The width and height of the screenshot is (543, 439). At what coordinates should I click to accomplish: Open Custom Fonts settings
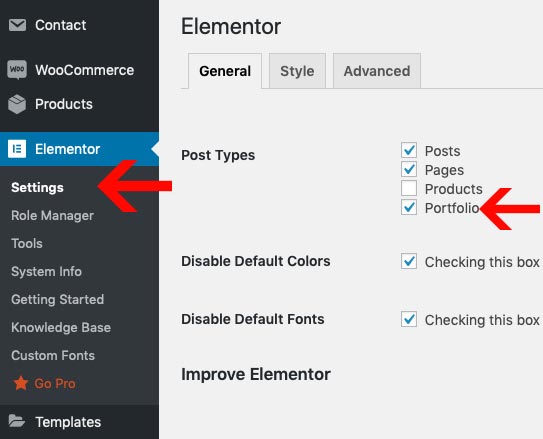pyautogui.click(x=53, y=356)
